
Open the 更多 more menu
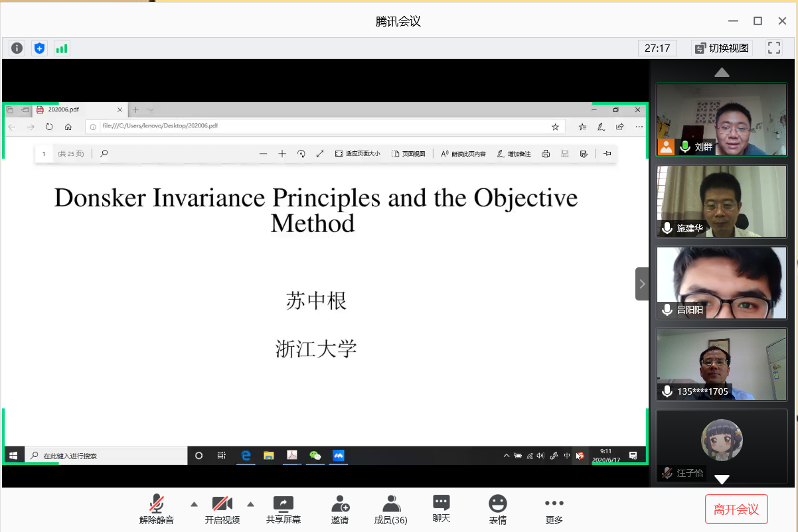(554, 509)
